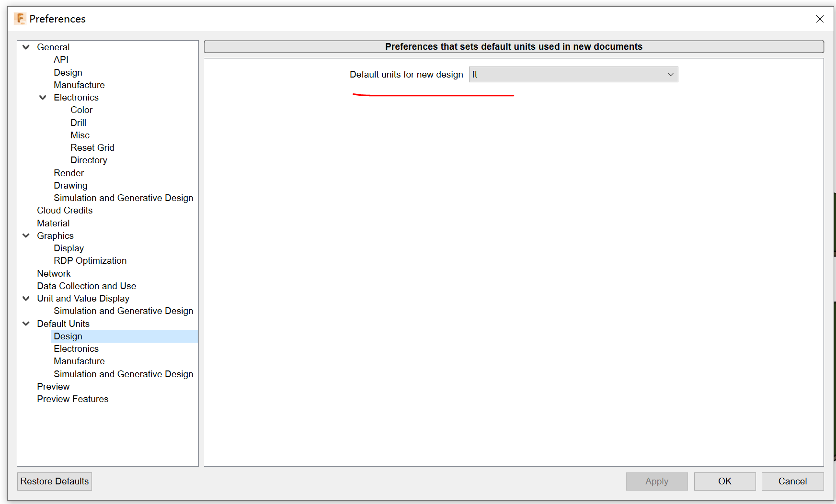Open Material preferences
The width and height of the screenshot is (836, 504).
click(x=53, y=223)
